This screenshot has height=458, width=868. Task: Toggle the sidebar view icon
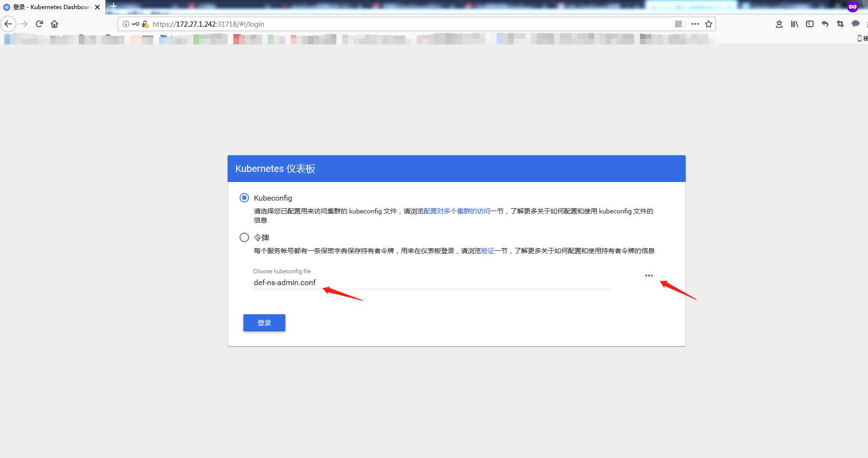(810, 24)
